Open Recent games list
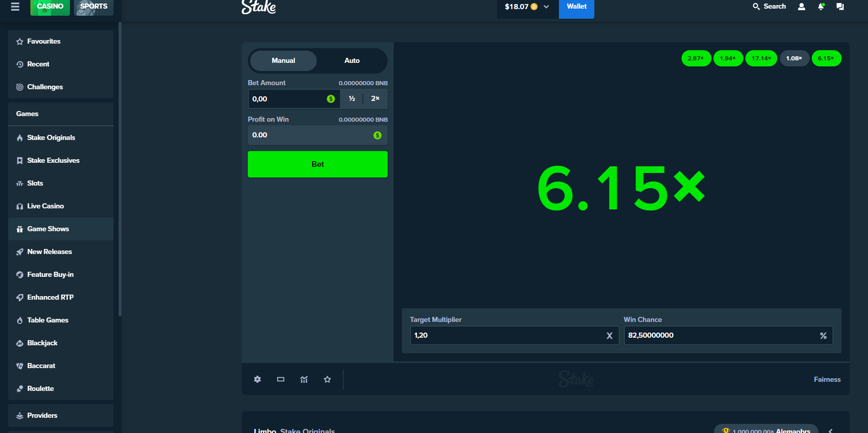 (61, 64)
